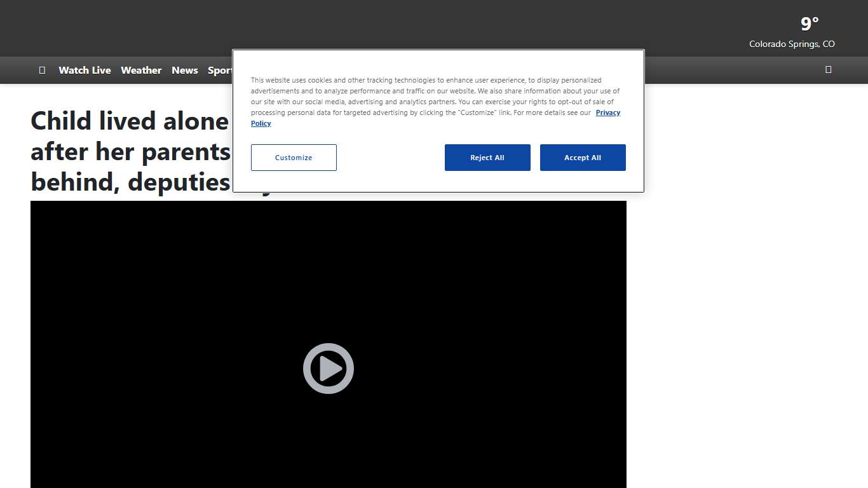Image resolution: width=868 pixels, height=488 pixels.
Task: Select News in the navigation bar
Action: (184, 71)
